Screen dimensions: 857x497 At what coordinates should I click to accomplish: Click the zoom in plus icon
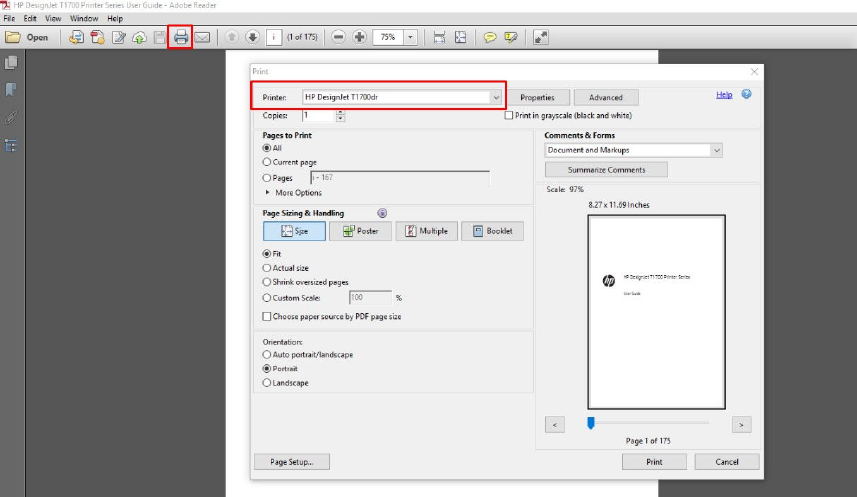(x=359, y=37)
